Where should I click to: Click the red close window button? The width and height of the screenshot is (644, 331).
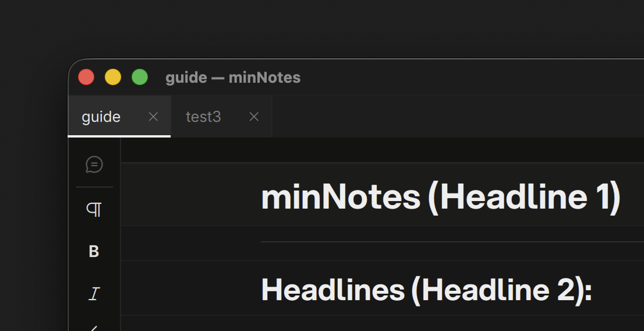[86, 78]
